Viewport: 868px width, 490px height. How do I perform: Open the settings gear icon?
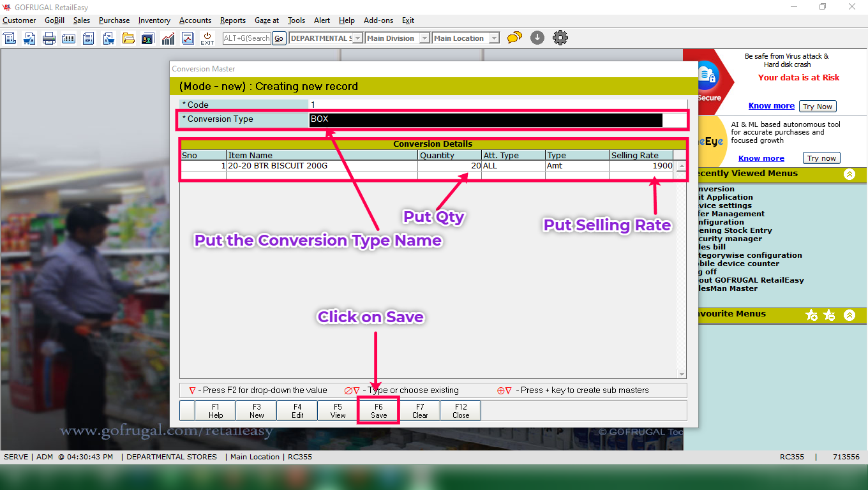point(560,38)
